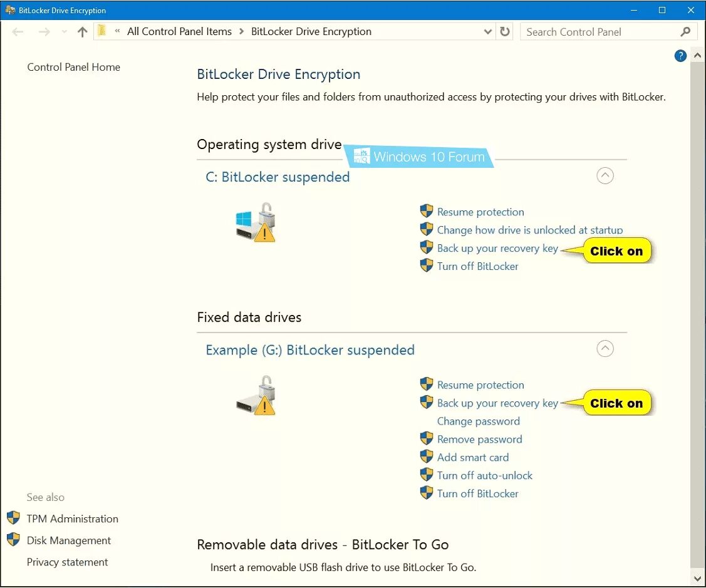
Task: Minimize the BitLocker window
Action: point(633,10)
